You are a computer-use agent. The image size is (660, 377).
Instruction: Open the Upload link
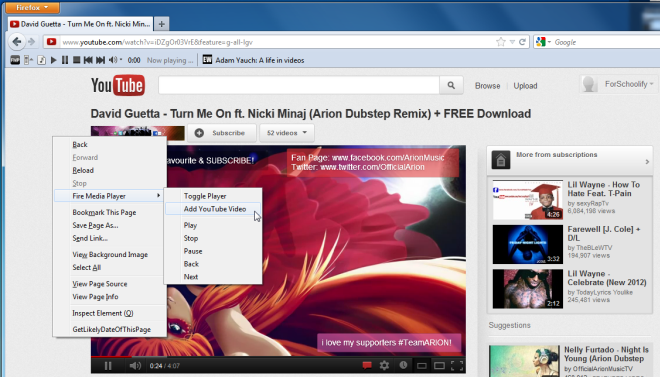coord(525,86)
